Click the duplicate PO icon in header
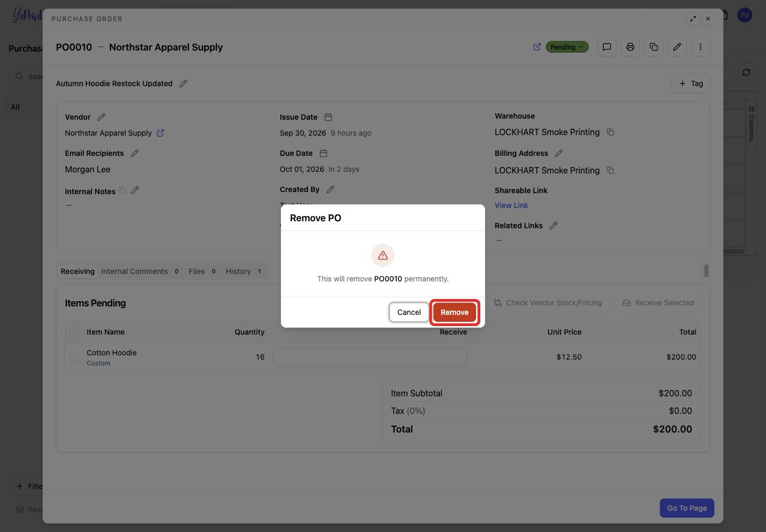This screenshot has height=532, width=766. coord(654,47)
